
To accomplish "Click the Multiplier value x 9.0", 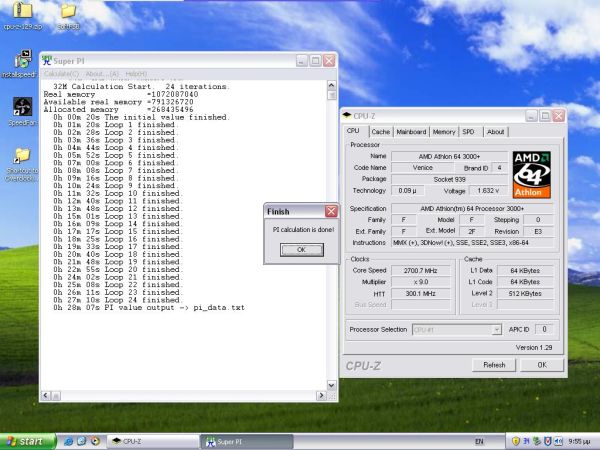I will tap(420, 282).
